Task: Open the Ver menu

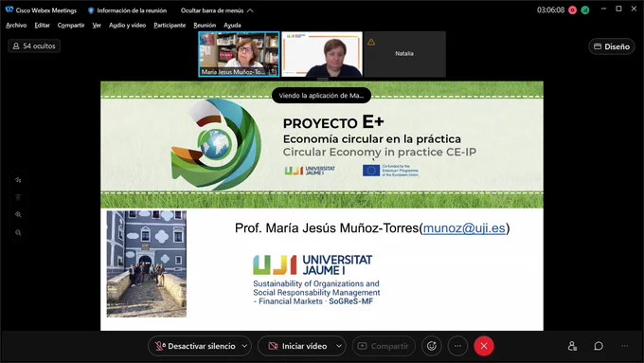Action: 97,25
